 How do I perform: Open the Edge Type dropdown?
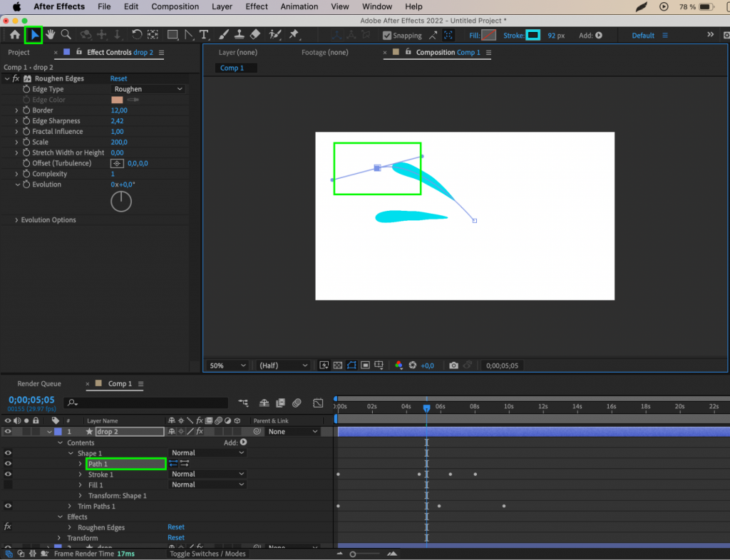(148, 88)
